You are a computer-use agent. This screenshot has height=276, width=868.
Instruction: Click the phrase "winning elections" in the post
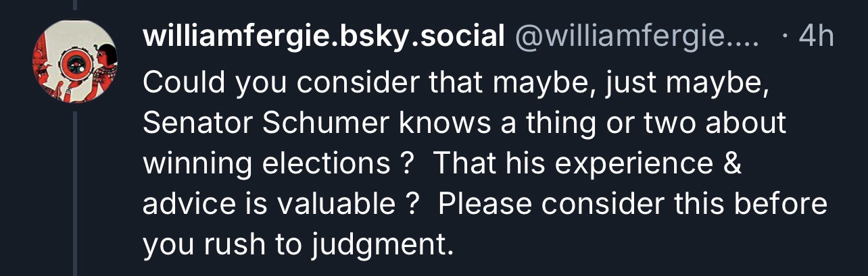coord(266,164)
